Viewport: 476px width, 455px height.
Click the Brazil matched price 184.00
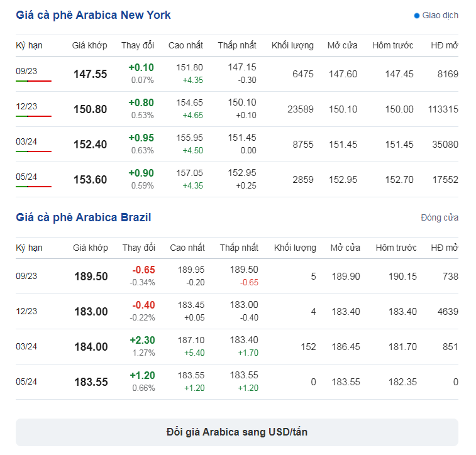click(x=91, y=347)
